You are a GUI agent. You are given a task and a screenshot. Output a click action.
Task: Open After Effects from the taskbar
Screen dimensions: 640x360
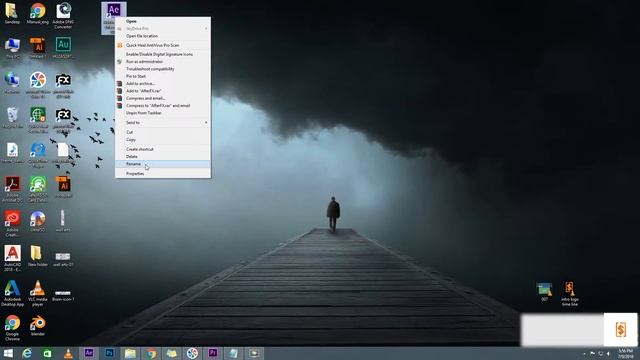tap(89, 353)
